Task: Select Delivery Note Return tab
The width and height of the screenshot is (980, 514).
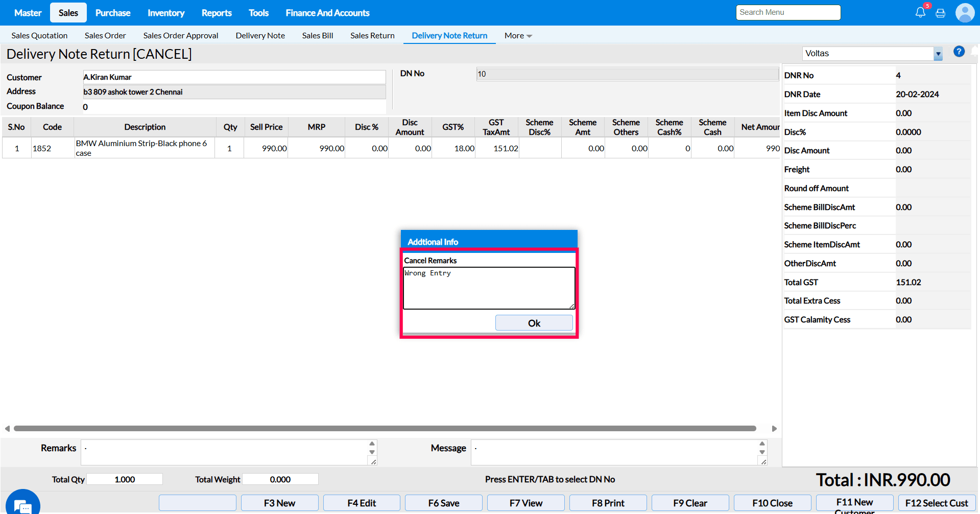Action: click(x=449, y=36)
